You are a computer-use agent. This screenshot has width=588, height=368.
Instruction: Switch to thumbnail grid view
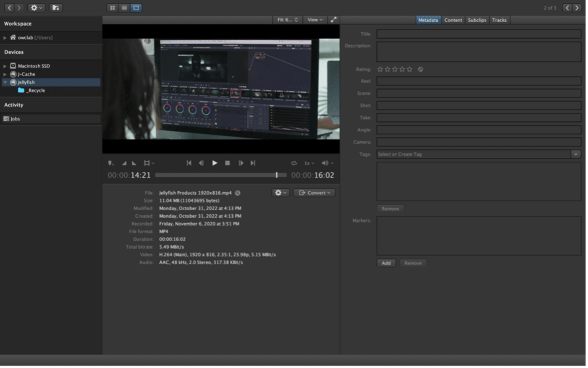113,8
